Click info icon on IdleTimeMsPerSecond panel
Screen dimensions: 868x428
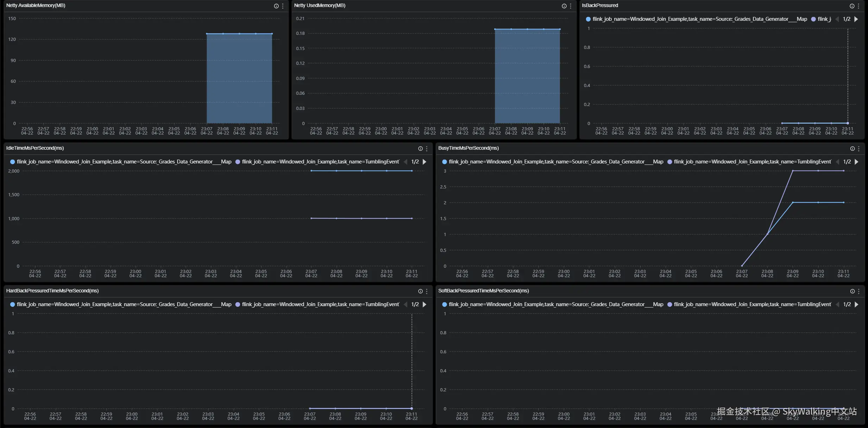(x=420, y=149)
